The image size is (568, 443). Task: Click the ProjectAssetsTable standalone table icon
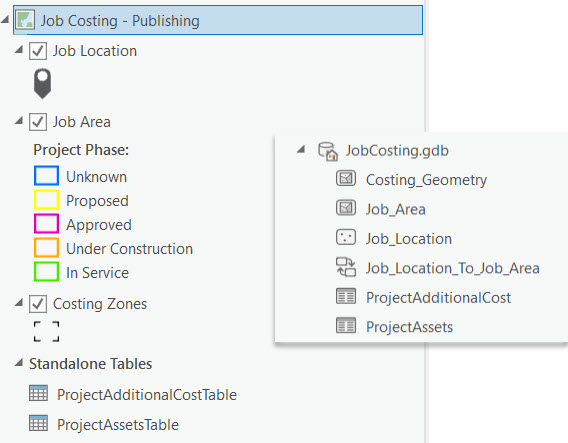[x=38, y=423]
